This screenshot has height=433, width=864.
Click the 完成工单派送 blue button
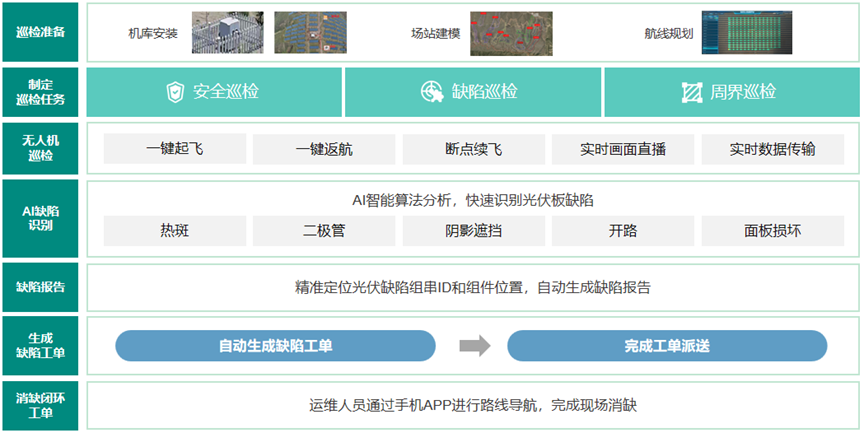tap(667, 346)
